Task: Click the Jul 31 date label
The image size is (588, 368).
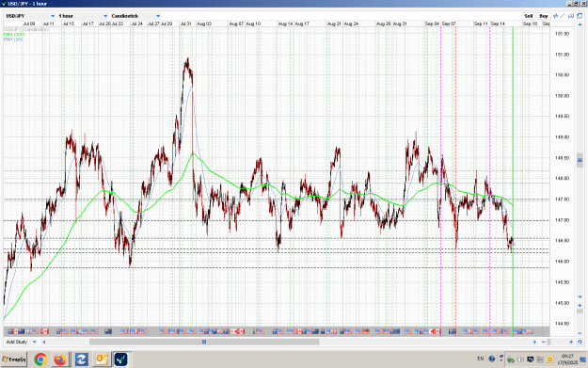Action: click(x=185, y=24)
